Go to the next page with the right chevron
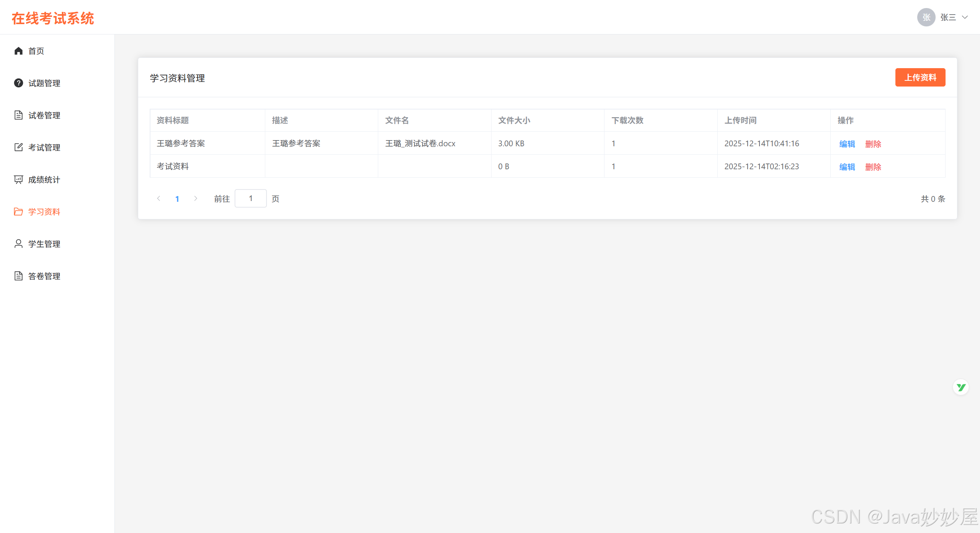 pos(196,198)
